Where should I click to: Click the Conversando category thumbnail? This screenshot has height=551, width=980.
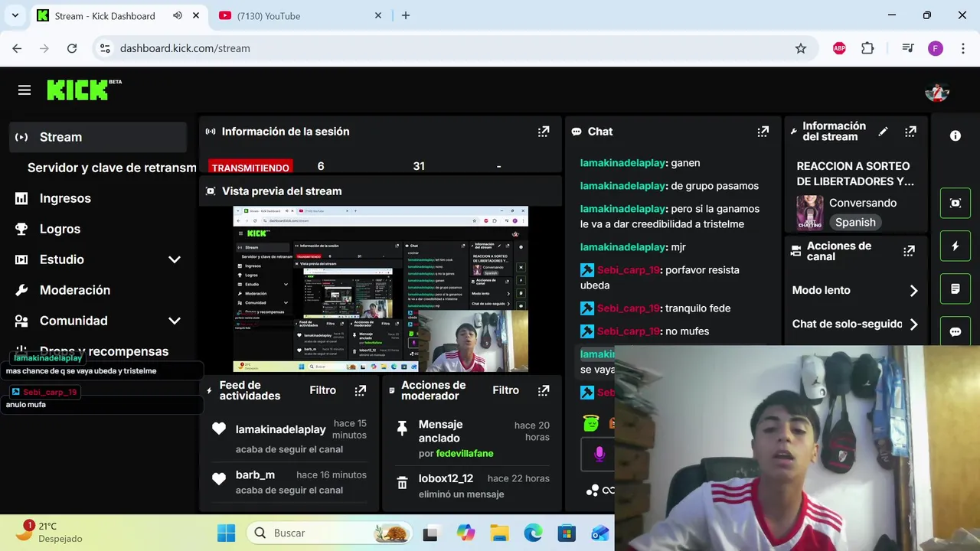(809, 212)
